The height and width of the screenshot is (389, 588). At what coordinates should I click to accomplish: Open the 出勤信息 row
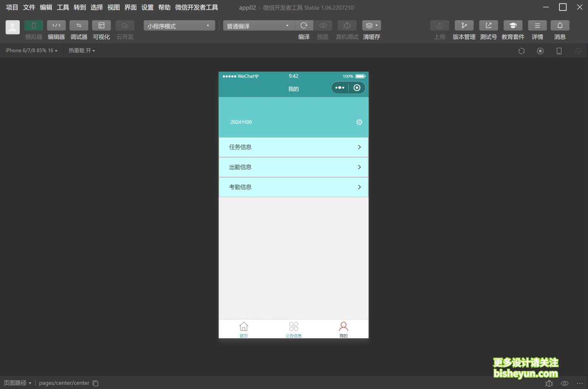(x=294, y=167)
